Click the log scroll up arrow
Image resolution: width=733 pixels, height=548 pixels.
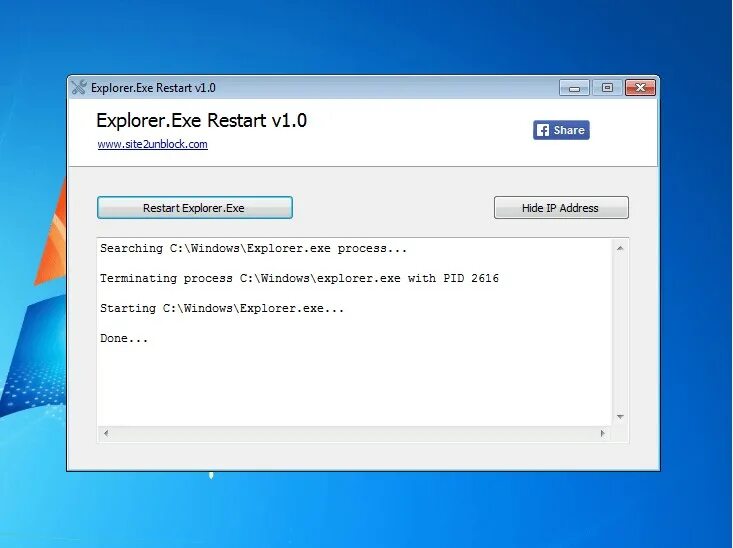point(620,248)
